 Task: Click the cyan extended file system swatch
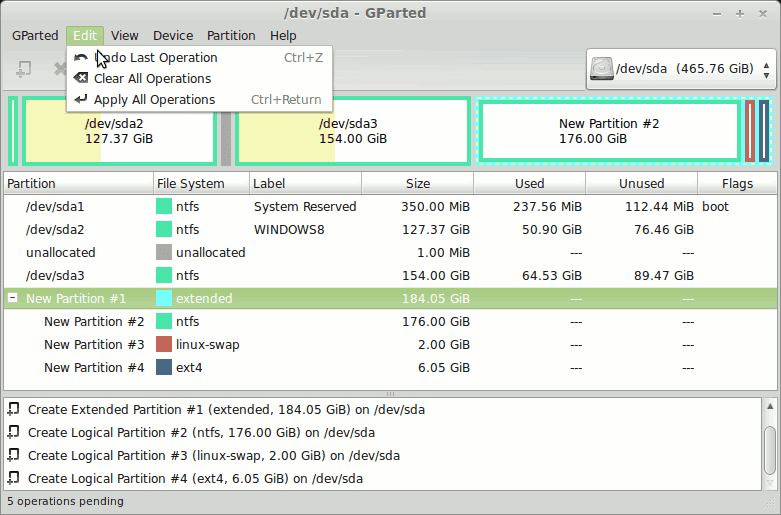164,298
